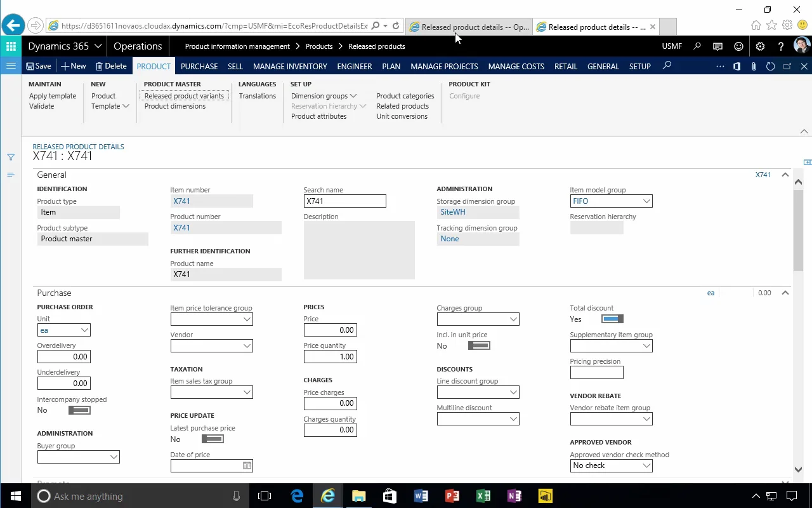Open the messages icon in header
812x508 pixels.
[717, 46]
